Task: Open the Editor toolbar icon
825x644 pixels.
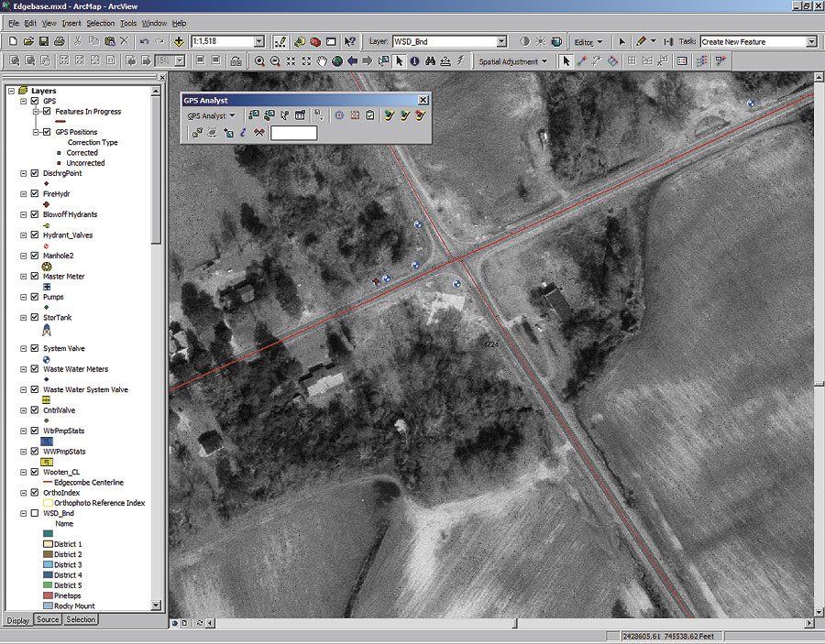Action: 280,41
